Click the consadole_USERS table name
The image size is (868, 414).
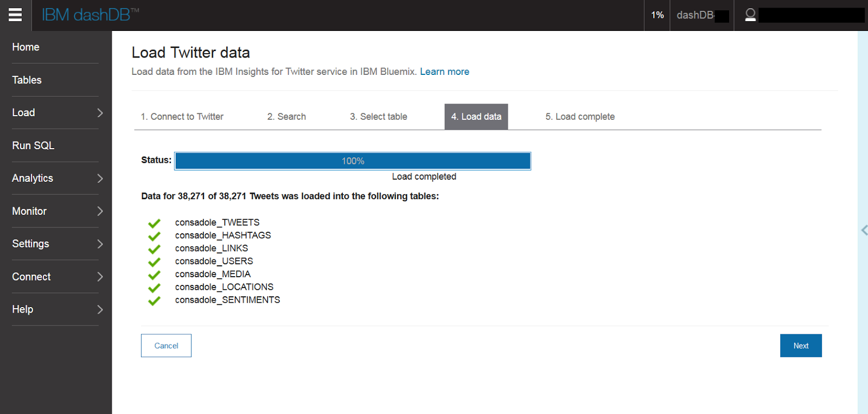(x=214, y=262)
